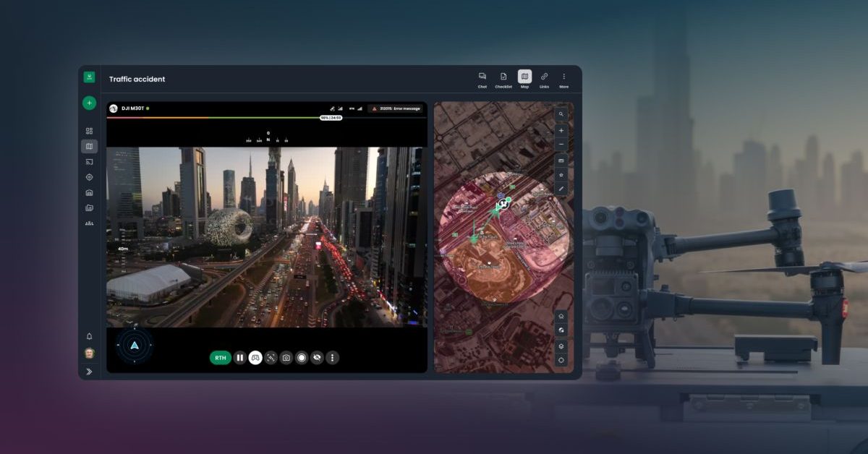Switch to the Checklist tab
868x454 pixels.
point(503,80)
